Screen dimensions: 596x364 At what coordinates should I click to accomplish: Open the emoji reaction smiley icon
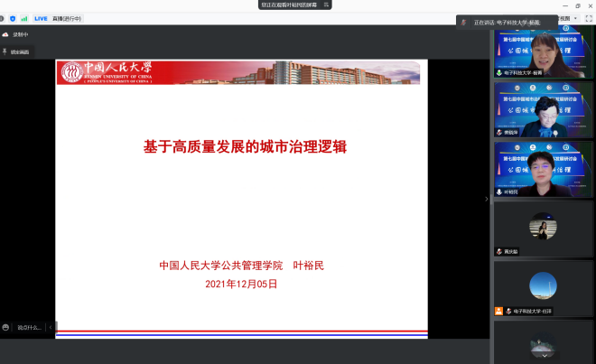(x=5, y=327)
